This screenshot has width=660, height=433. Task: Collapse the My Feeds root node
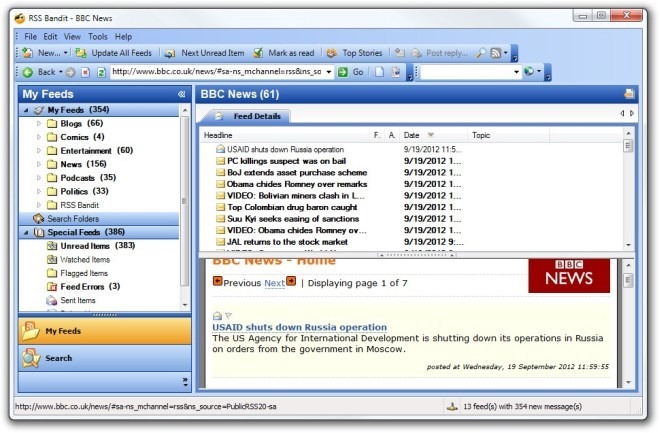[x=26, y=110]
